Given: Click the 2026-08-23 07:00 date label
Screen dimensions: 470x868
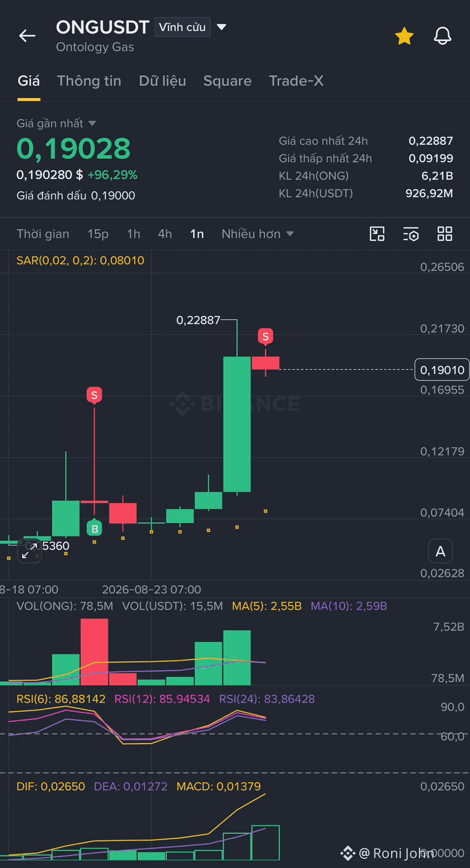Looking at the screenshot, I should click(x=152, y=590).
